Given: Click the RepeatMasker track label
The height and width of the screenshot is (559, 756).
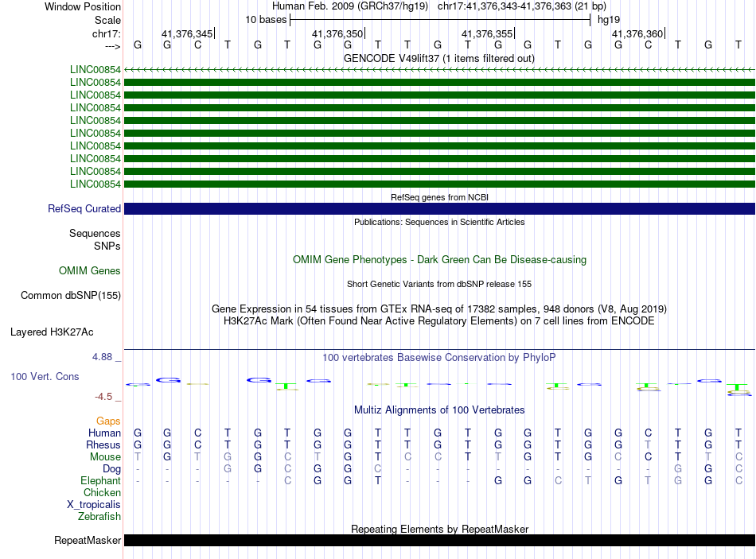Looking at the screenshot, I should pyautogui.click(x=88, y=540).
